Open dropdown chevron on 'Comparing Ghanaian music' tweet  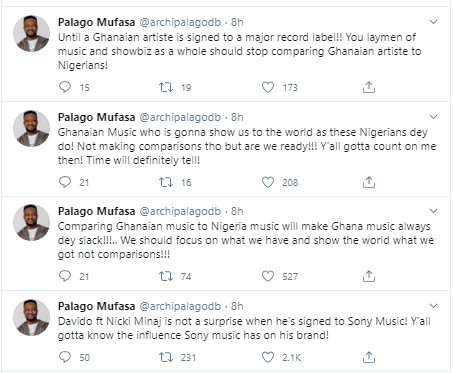[x=433, y=211]
